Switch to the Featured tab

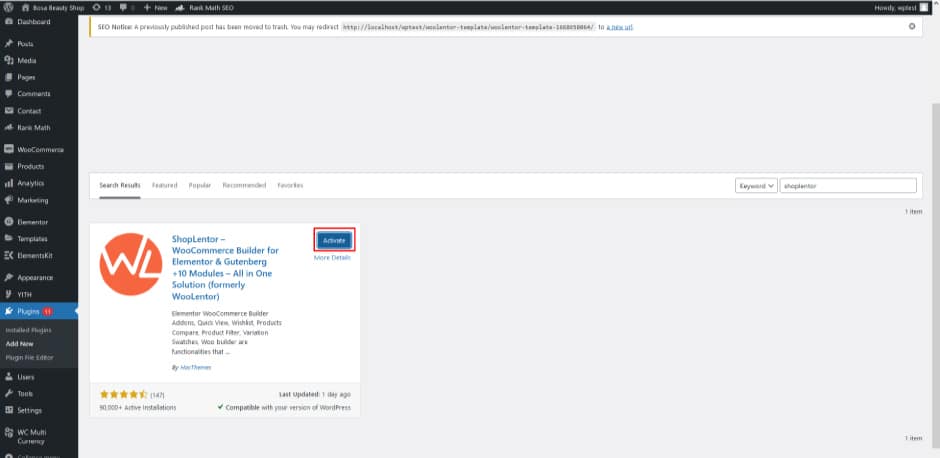164,185
